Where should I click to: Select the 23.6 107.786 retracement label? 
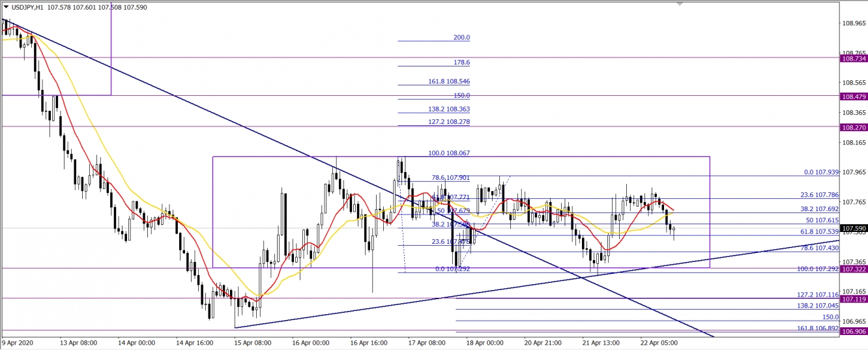point(819,194)
